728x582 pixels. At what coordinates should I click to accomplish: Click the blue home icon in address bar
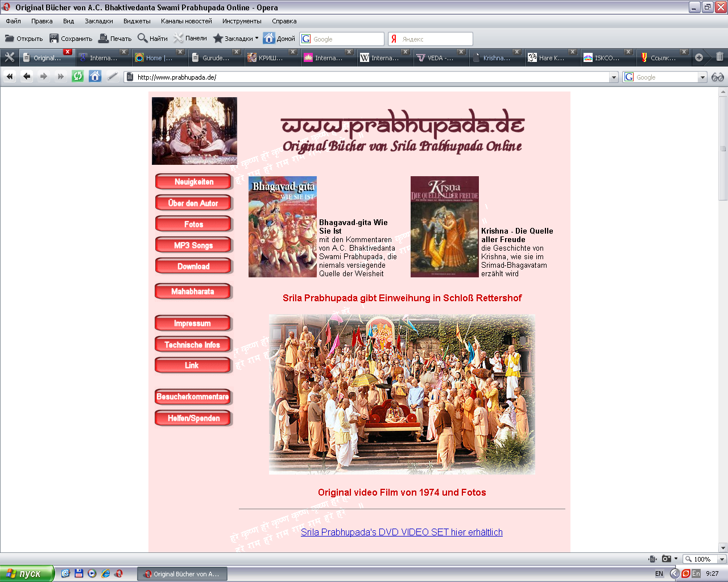coord(95,76)
